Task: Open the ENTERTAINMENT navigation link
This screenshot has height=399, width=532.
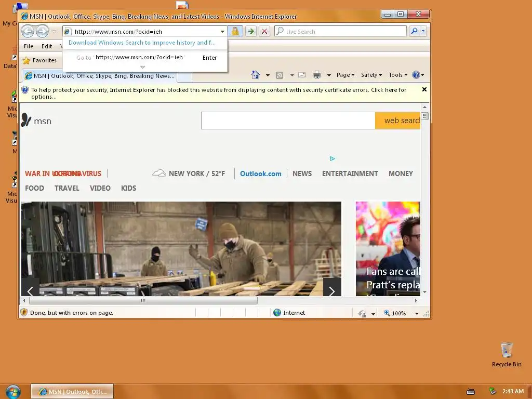Action: [x=350, y=174]
